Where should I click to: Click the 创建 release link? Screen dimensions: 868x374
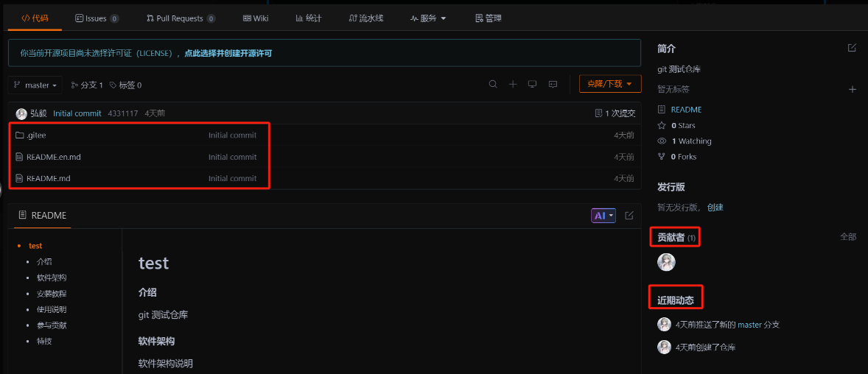point(715,208)
